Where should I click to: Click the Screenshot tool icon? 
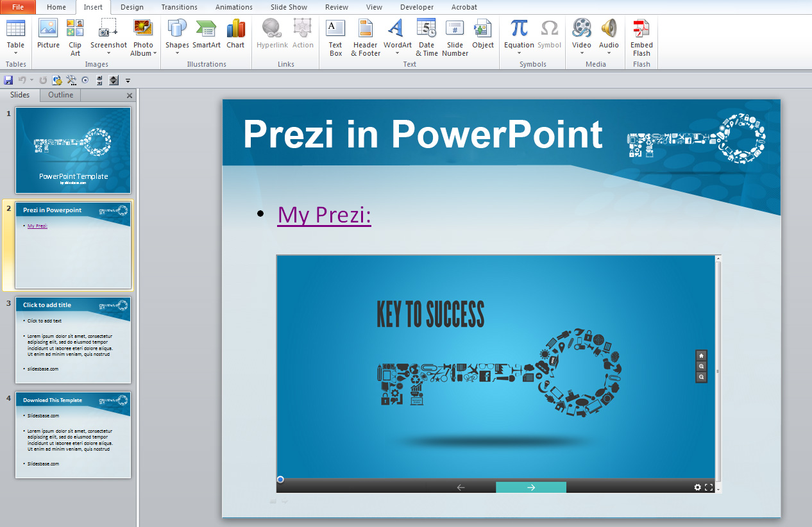pos(108,29)
